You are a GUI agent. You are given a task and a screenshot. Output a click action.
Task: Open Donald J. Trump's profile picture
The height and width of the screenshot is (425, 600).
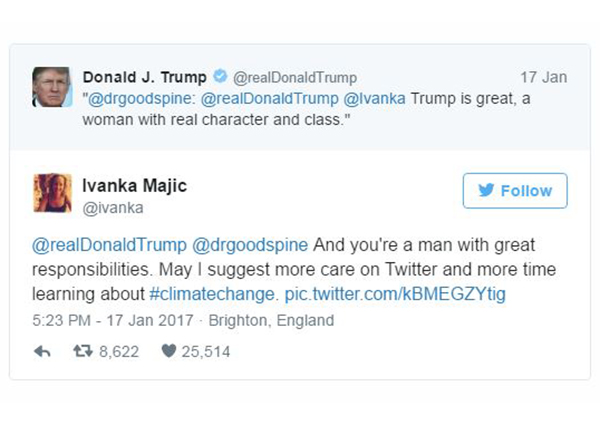pyautogui.click(x=50, y=86)
